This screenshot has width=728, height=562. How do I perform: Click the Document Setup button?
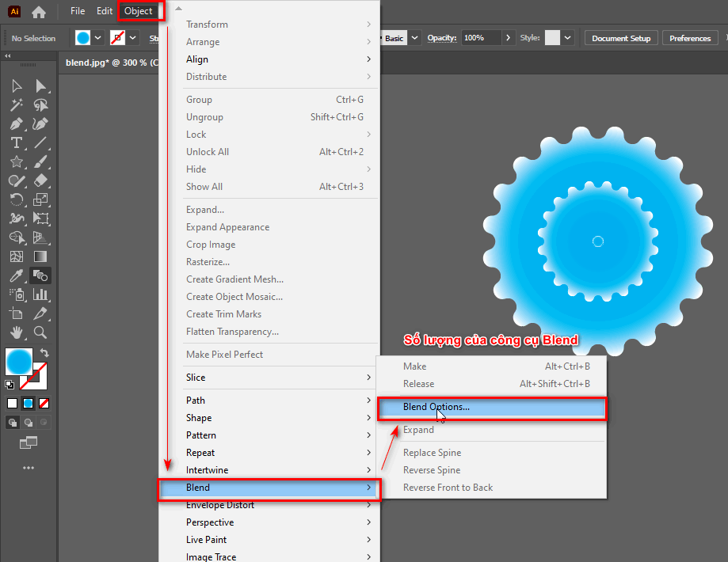[620, 38]
